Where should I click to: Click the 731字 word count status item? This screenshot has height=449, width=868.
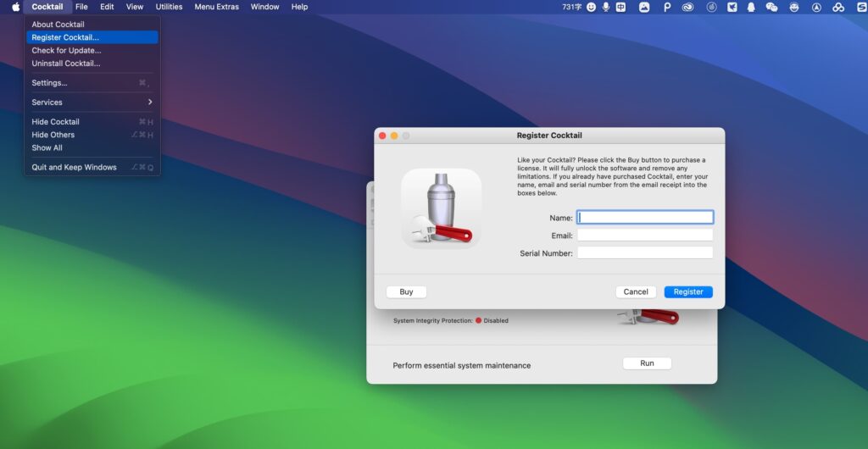pyautogui.click(x=571, y=7)
